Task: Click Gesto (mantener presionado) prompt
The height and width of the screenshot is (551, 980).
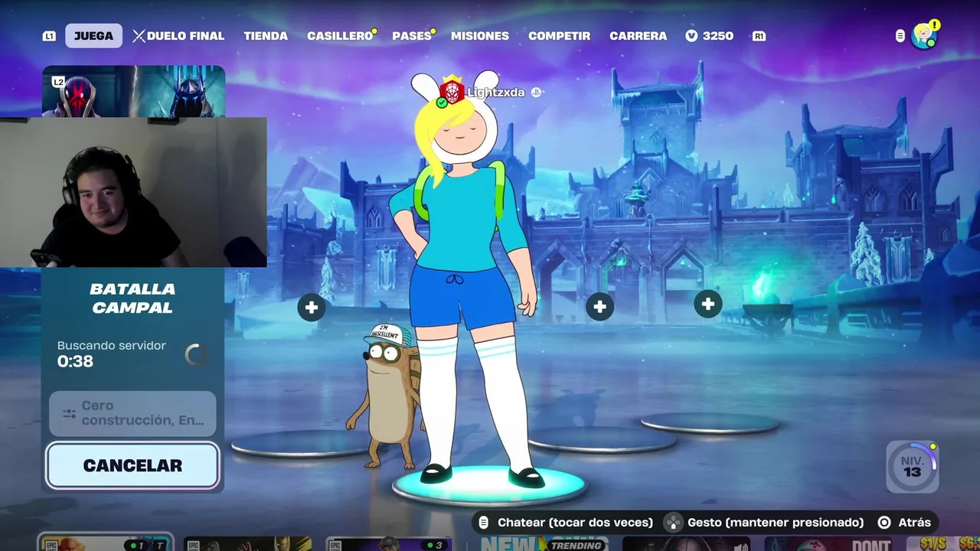Action: 764,523
